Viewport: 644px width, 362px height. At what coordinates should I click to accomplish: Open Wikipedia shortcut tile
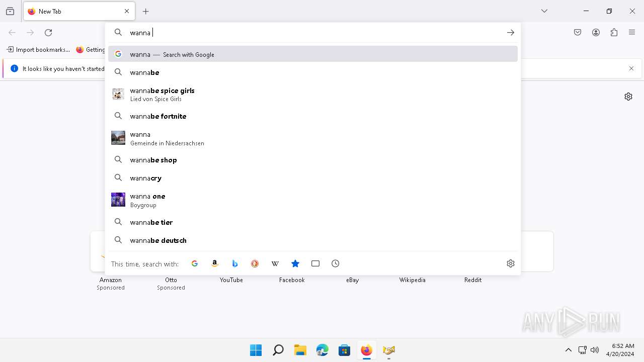[x=413, y=280]
